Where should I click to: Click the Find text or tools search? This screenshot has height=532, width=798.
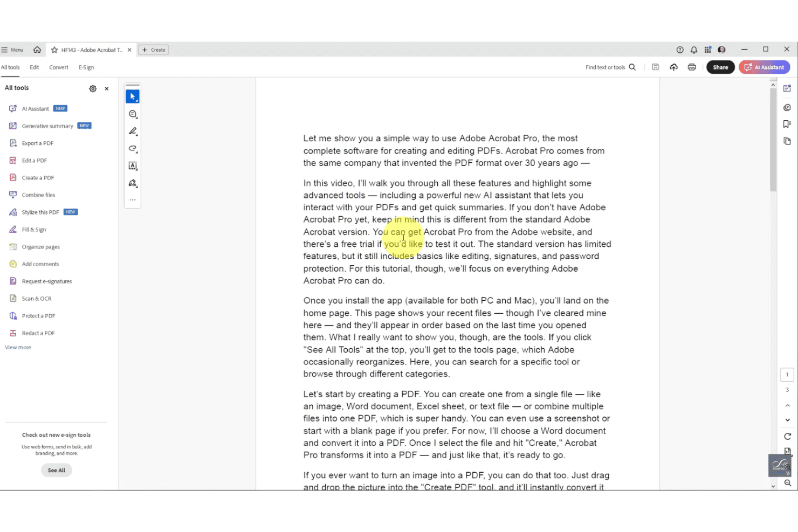click(x=611, y=67)
